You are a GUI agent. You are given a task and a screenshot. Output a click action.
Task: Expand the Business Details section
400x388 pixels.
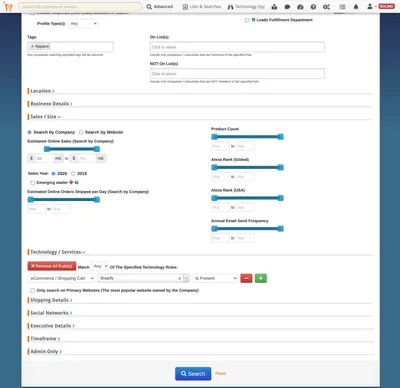click(51, 104)
